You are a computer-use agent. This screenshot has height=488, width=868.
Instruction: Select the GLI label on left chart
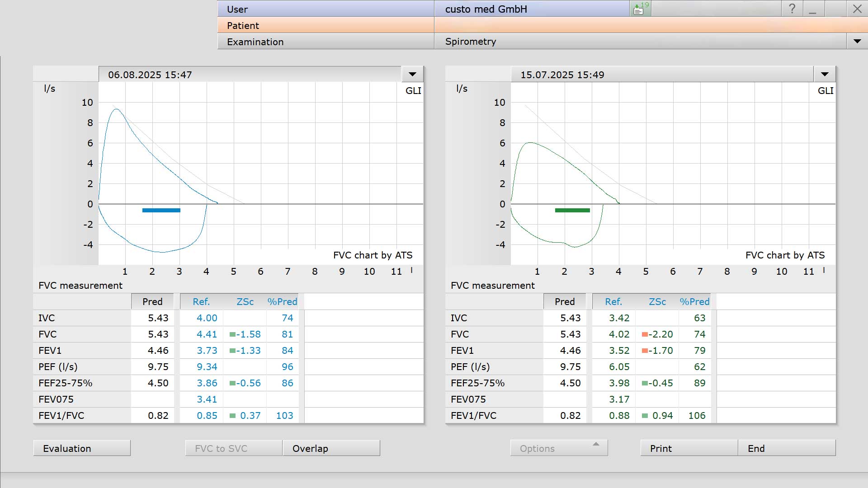pos(413,90)
